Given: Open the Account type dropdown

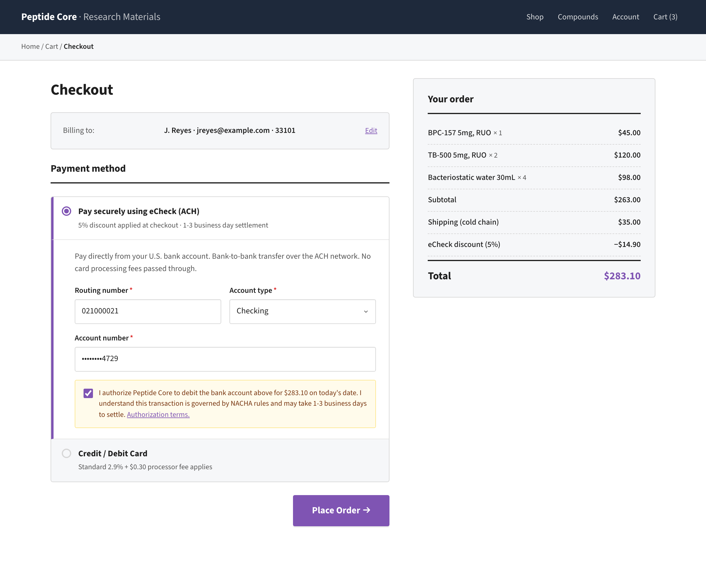Looking at the screenshot, I should tap(303, 311).
